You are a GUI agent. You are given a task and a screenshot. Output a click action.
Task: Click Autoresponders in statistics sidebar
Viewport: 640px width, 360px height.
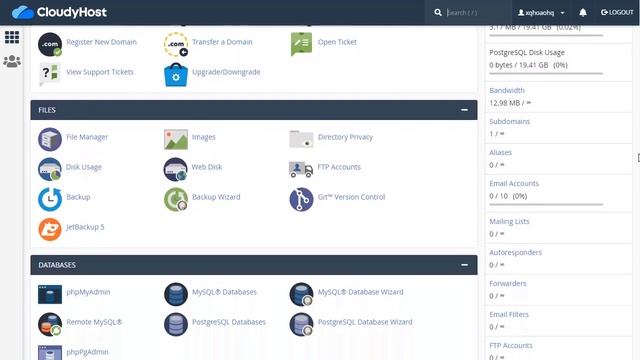[515, 252]
